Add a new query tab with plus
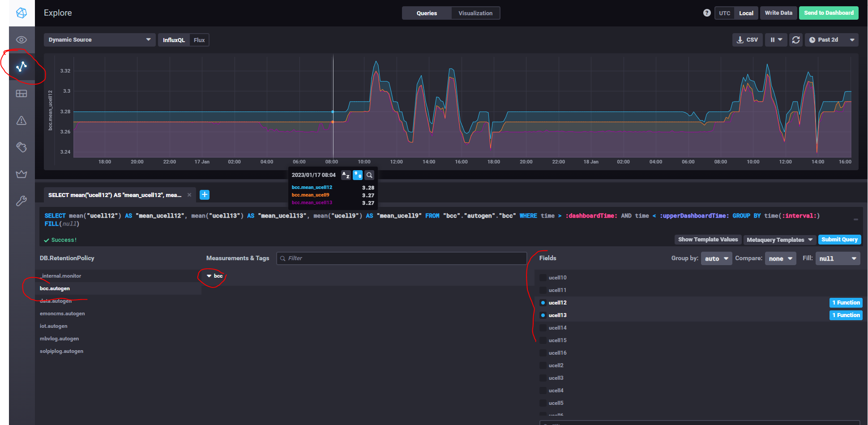The width and height of the screenshot is (868, 425). click(205, 195)
